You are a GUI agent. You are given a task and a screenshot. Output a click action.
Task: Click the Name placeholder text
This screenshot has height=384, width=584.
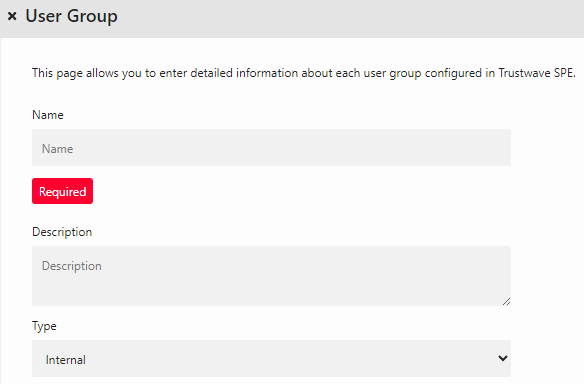[57, 149]
